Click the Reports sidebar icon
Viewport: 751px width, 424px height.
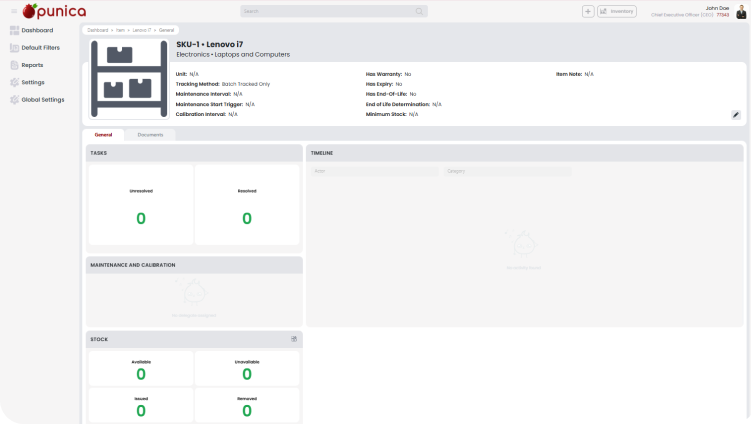14,65
